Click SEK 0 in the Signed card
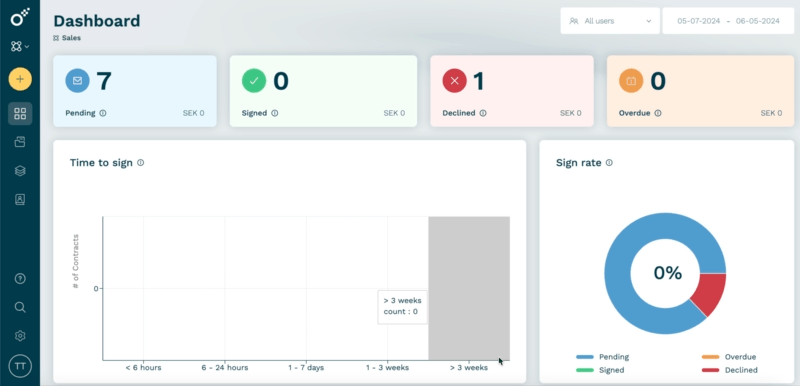 (x=394, y=113)
